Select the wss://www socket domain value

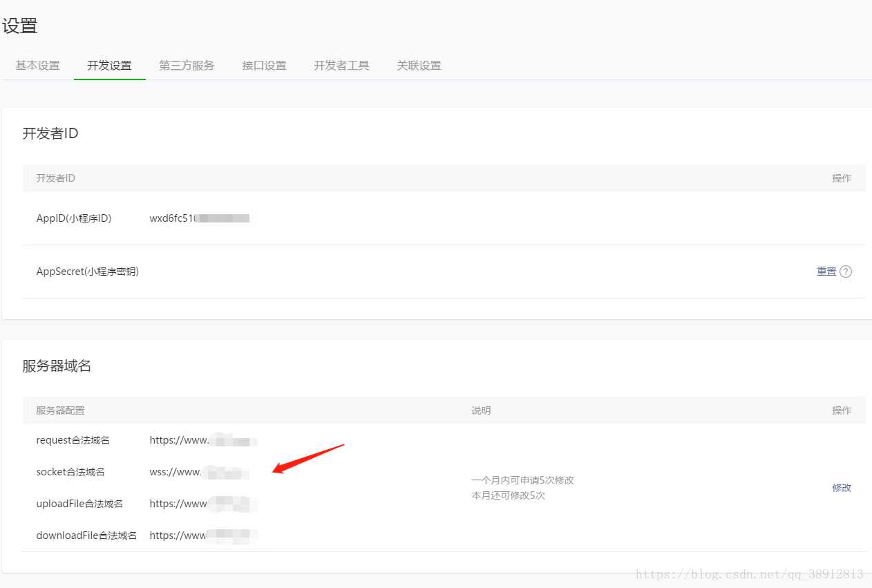(199, 473)
